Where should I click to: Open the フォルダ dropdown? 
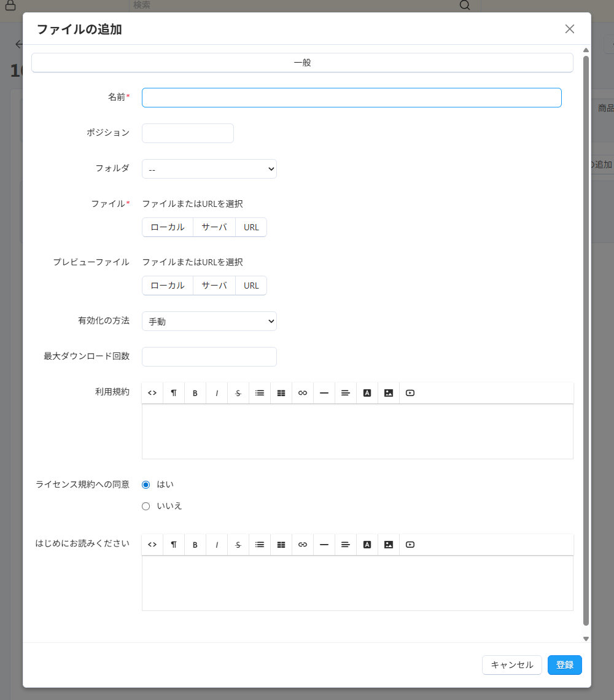pos(209,168)
